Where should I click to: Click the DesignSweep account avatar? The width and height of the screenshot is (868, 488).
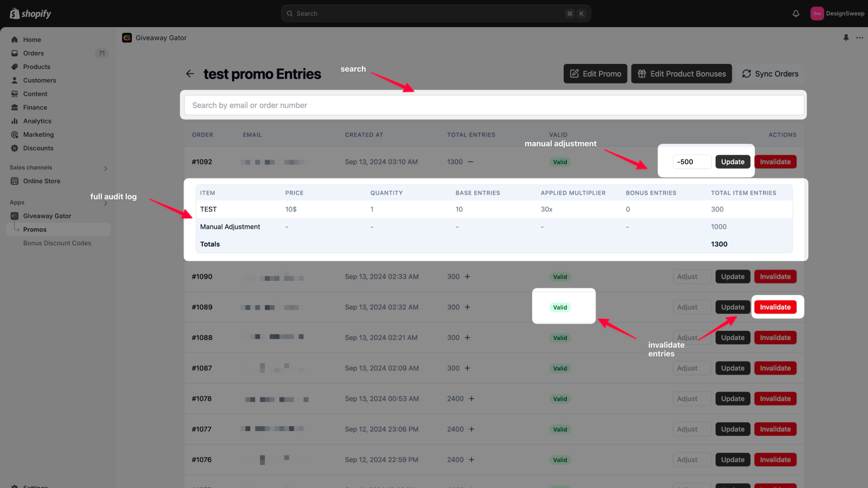817,14
